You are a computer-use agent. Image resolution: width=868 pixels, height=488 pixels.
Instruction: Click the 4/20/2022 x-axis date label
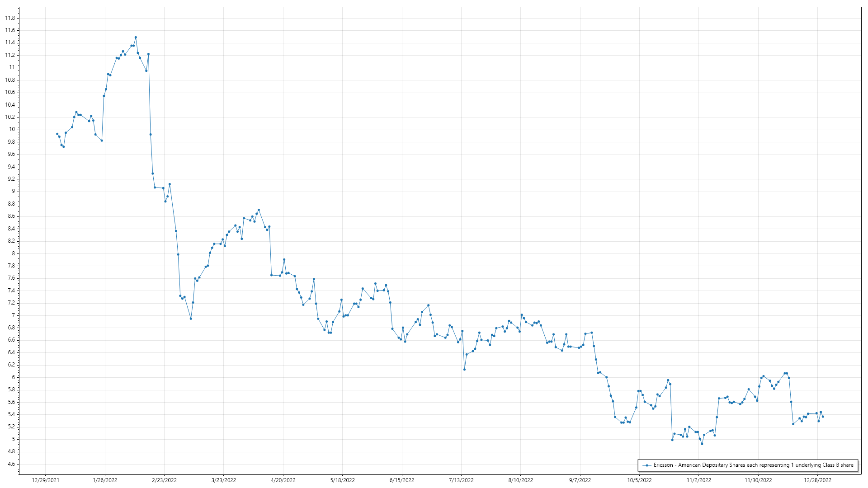click(283, 480)
